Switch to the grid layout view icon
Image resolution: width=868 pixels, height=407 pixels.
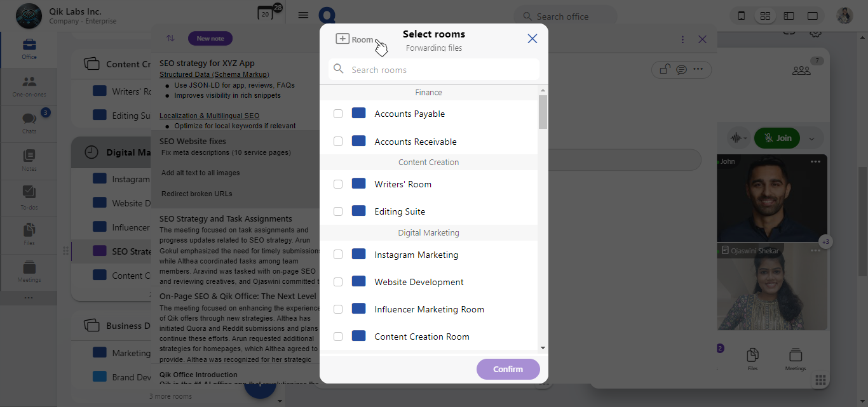pyautogui.click(x=765, y=16)
